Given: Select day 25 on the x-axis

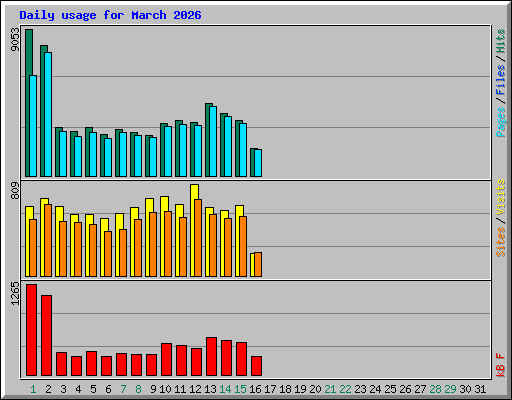Looking at the screenshot, I should tap(390, 389).
